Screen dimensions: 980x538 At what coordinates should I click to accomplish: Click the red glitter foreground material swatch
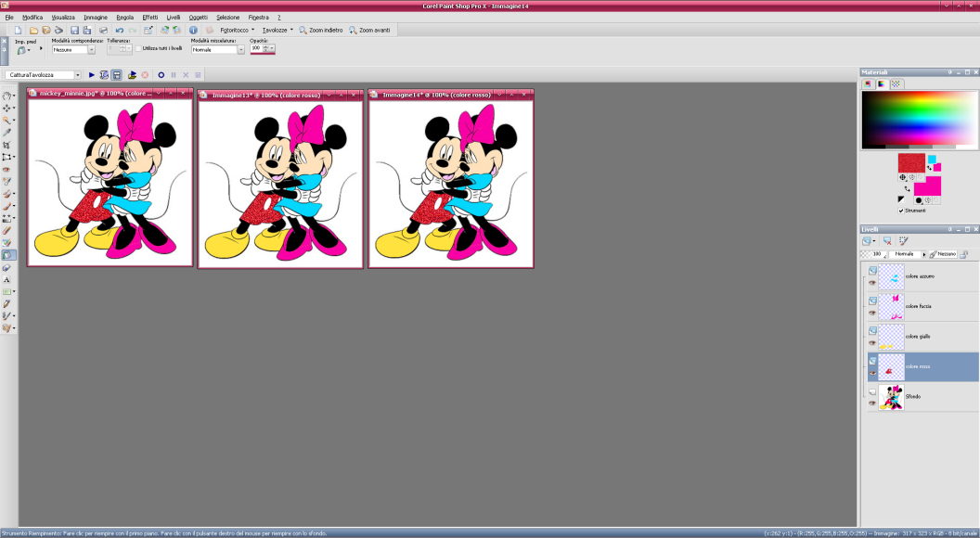(x=911, y=162)
